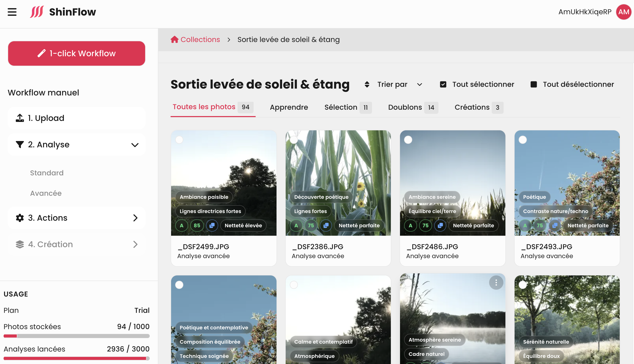Image resolution: width=634 pixels, height=364 pixels.
Task: Choose the Avancée analysis option
Action: point(46,193)
